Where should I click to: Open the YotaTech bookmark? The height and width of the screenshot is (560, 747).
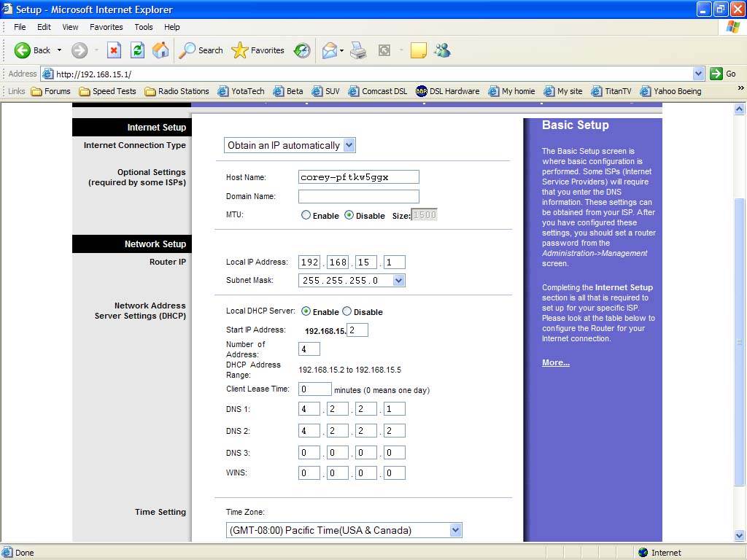[241, 91]
